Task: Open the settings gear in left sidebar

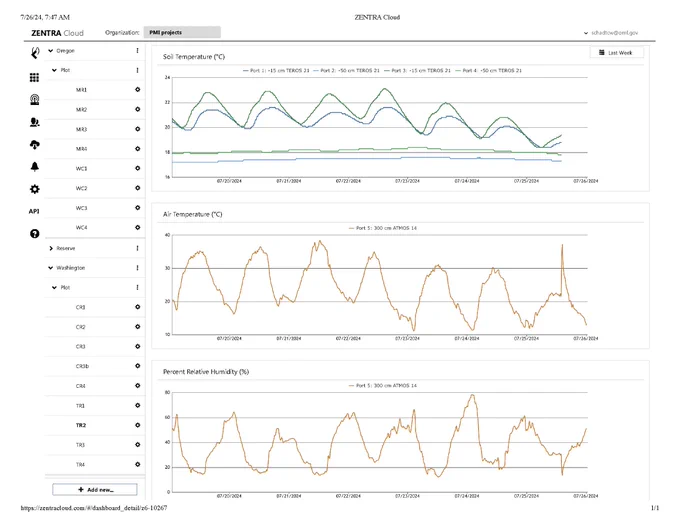Action: 35,189
